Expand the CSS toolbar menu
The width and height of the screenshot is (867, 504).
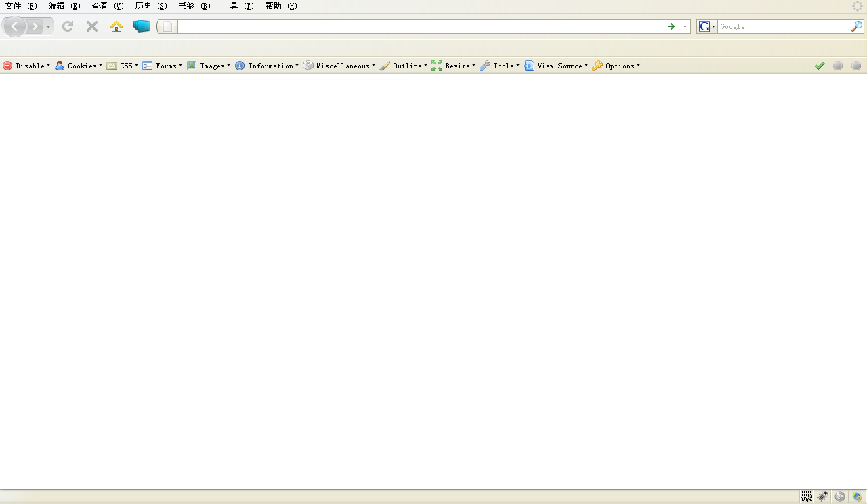click(122, 66)
